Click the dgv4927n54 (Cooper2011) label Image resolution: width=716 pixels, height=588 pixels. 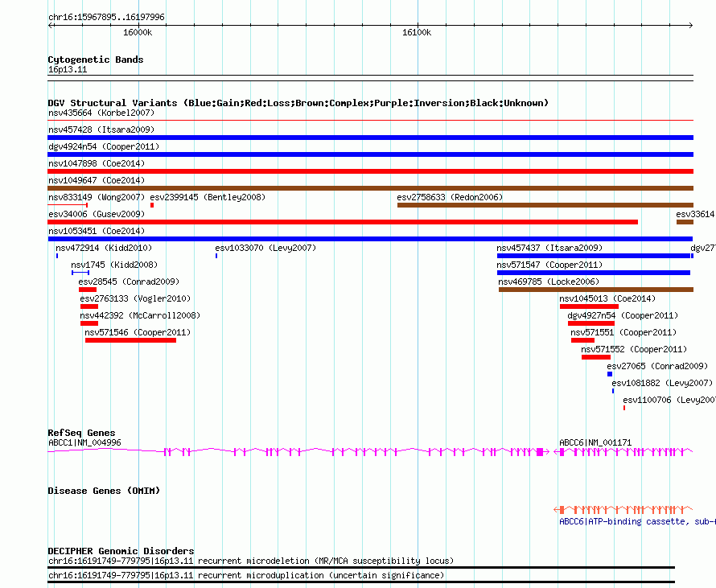623,315
